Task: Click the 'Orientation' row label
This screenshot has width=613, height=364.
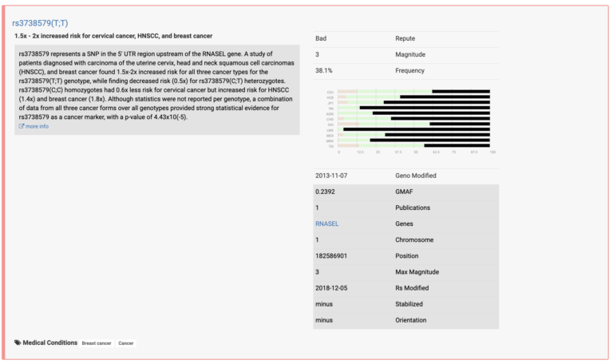Action: [x=410, y=320]
